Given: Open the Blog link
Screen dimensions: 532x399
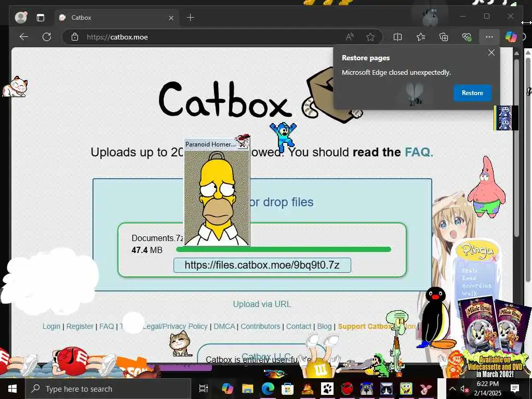Looking at the screenshot, I should pos(324,326).
